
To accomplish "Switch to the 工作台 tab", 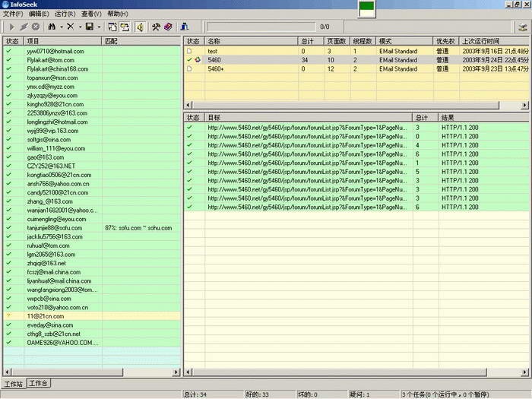I will [x=39, y=383].
